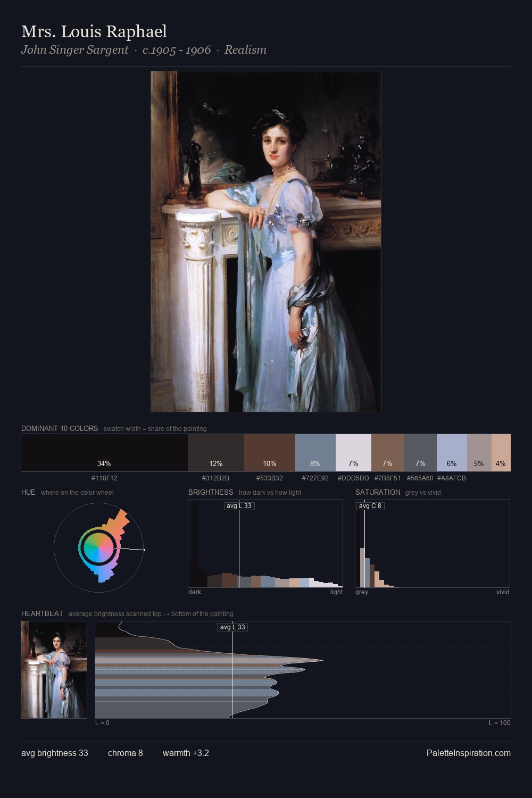The width and height of the screenshot is (532, 798).
Task: Click the hex code #7B5F51 label
Action: click(387, 478)
